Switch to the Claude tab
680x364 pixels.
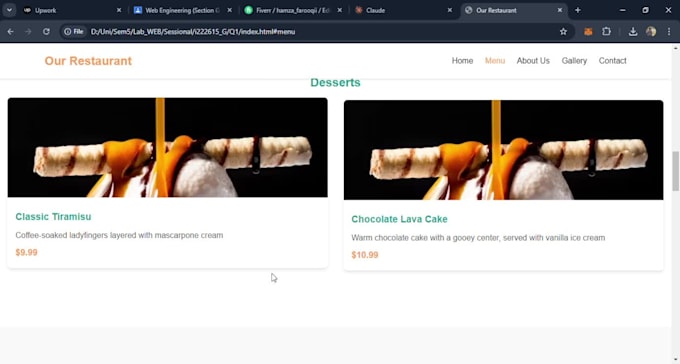[x=403, y=10]
